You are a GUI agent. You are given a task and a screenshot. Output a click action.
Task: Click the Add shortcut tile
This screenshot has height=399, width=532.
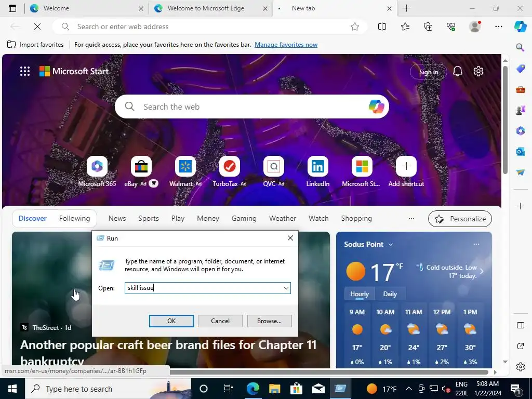(x=406, y=166)
